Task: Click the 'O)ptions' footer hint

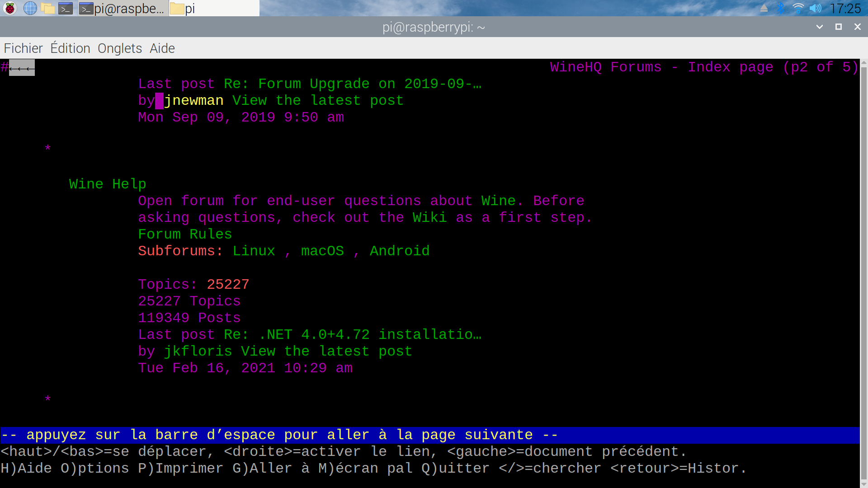Action: (95, 468)
